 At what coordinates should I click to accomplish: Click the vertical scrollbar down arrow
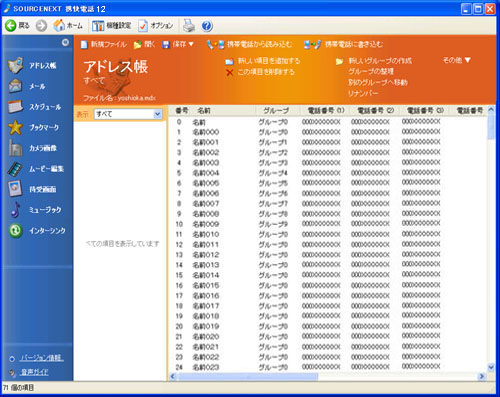[x=491, y=367]
